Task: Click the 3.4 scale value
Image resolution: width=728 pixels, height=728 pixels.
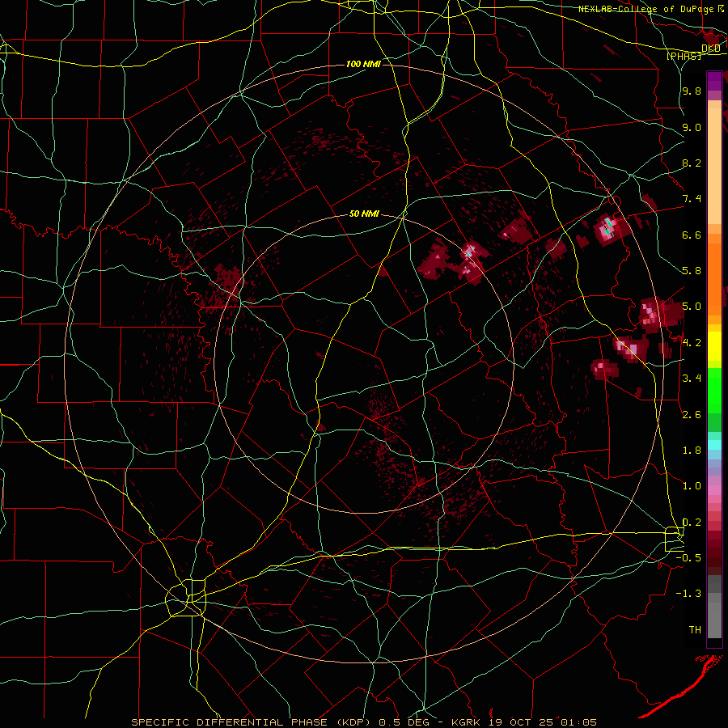Action: tap(692, 379)
